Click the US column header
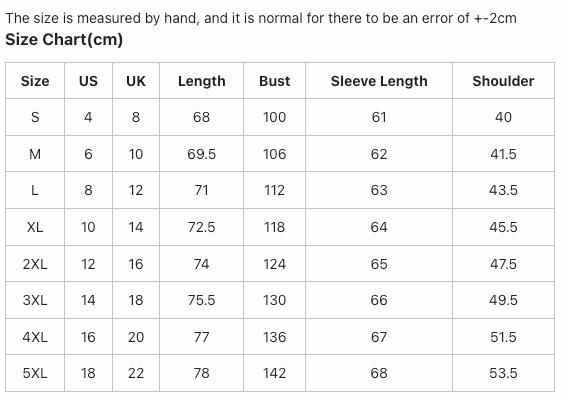This screenshot has width=563, height=399. pyautogui.click(x=88, y=81)
